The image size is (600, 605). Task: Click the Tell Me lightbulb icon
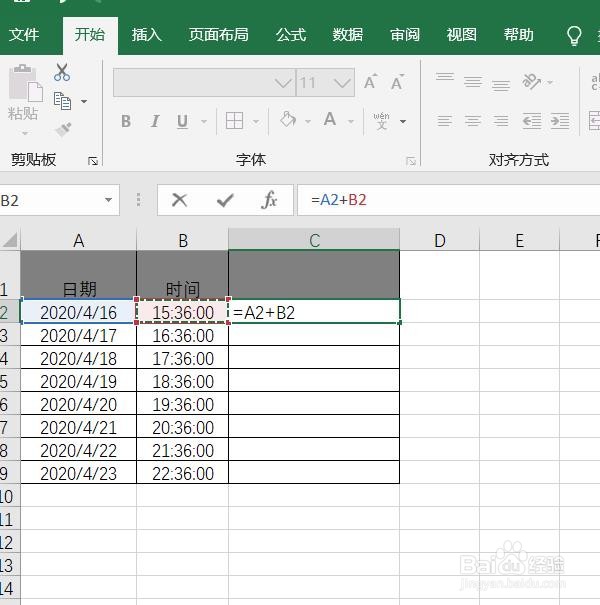(x=574, y=36)
